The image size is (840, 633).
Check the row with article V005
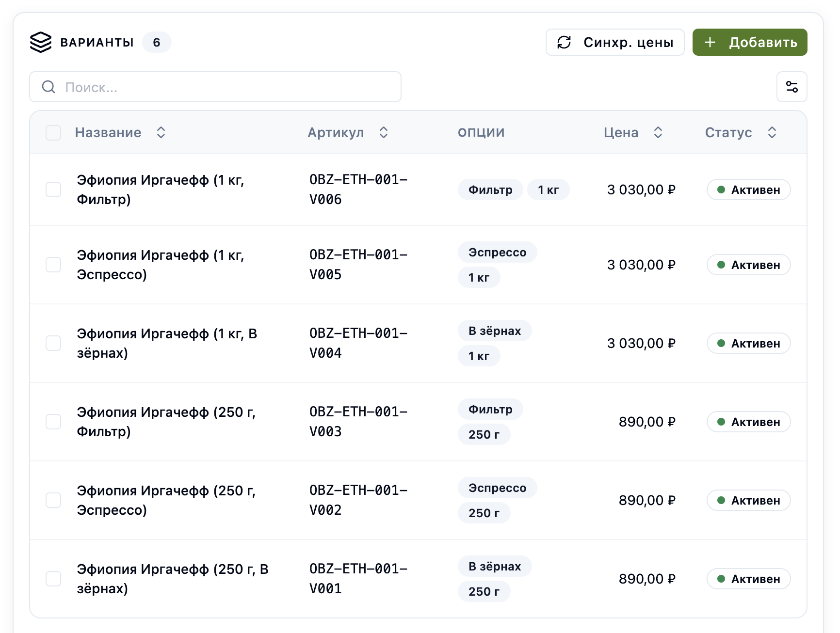coord(53,265)
